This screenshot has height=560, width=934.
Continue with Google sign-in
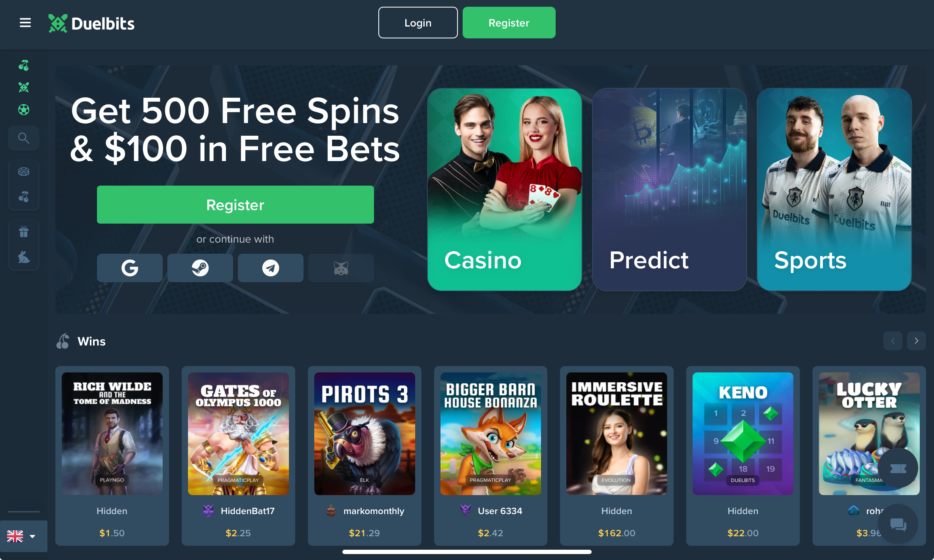[130, 268]
